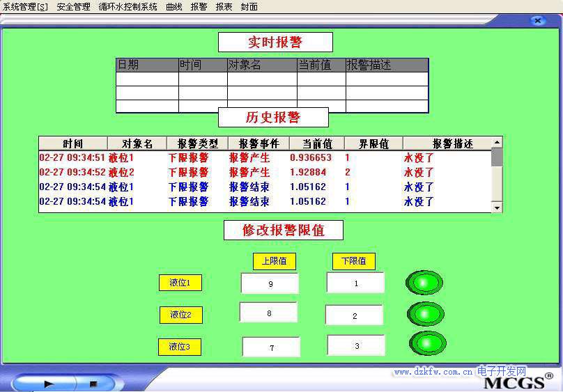Close the window using top-right X button
The height and width of the screenshot is (392, 563).
pyautogui.click(x=537, y=21)
